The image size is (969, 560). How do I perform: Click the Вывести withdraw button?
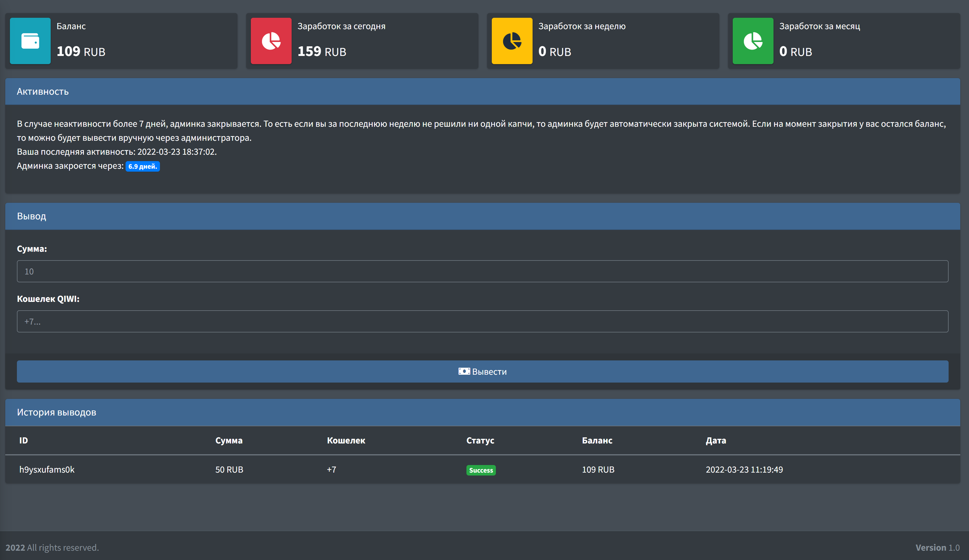click(x=482, y=371)
